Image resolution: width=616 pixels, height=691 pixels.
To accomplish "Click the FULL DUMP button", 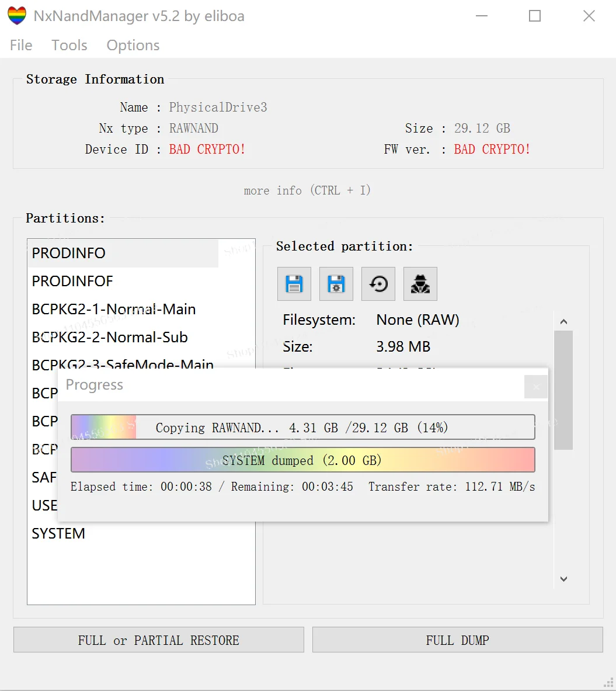I will [457, 640].
